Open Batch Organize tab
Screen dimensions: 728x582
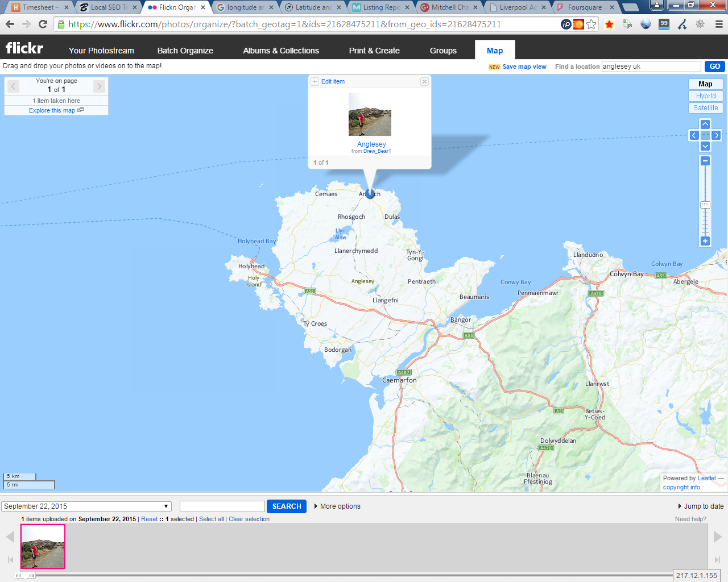185,51
